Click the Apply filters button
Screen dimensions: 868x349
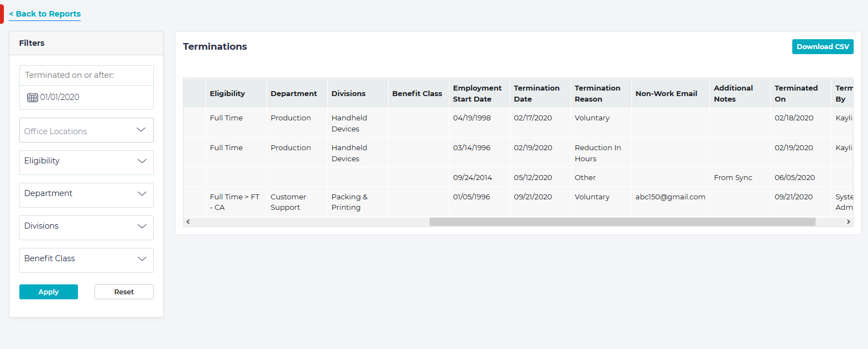49,292
